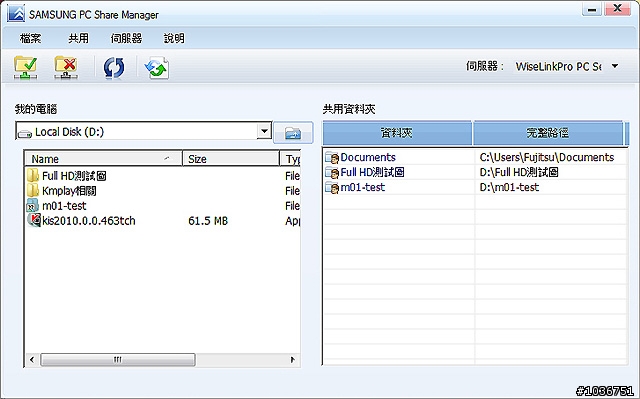Open the 共用 menu

coord(78,38)
